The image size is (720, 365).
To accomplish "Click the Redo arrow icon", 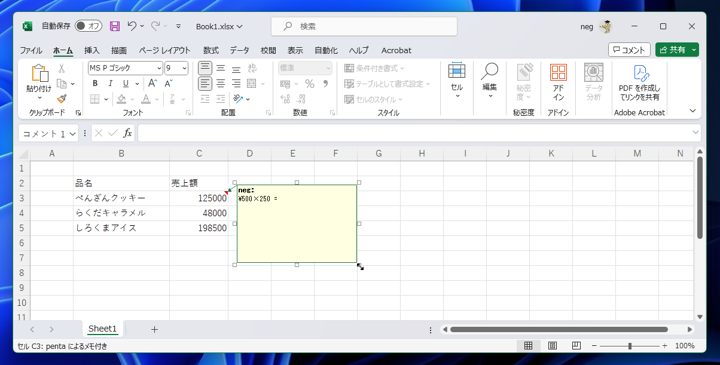I will coord(155,26).
